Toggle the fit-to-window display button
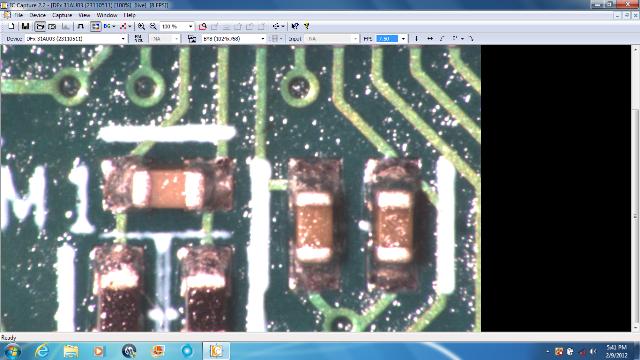Screen dimensions: 640x360 (95, 27)
